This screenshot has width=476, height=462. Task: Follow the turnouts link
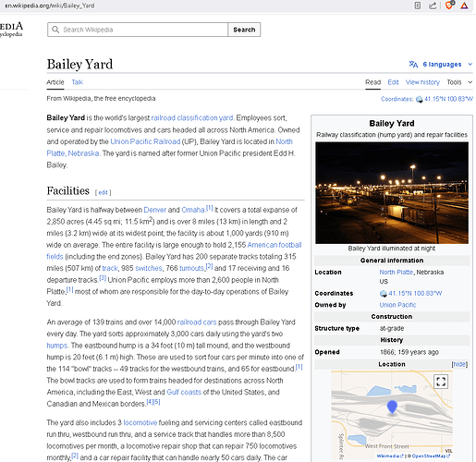point(191,268)
